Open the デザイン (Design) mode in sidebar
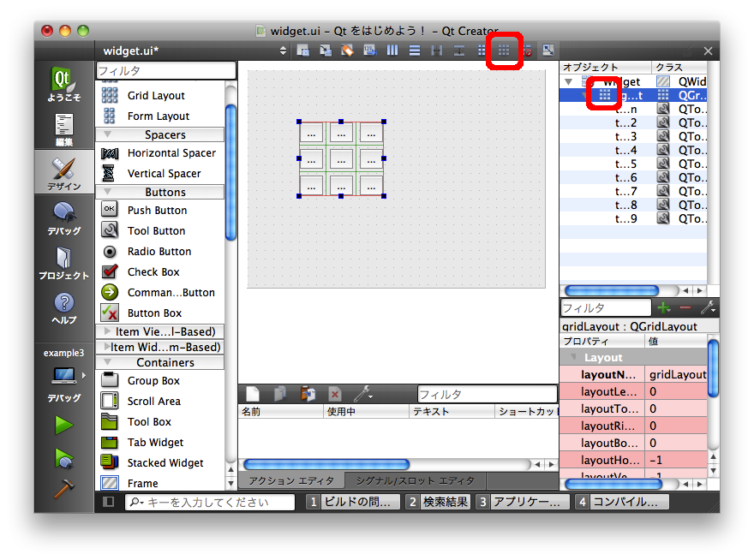The image size is (754, 560). point(64,174)
